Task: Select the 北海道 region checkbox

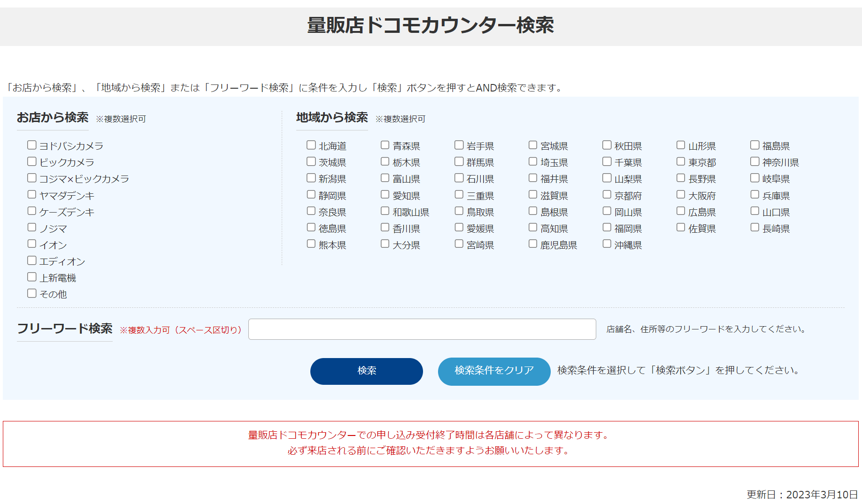Action: [x=311, y=145]
